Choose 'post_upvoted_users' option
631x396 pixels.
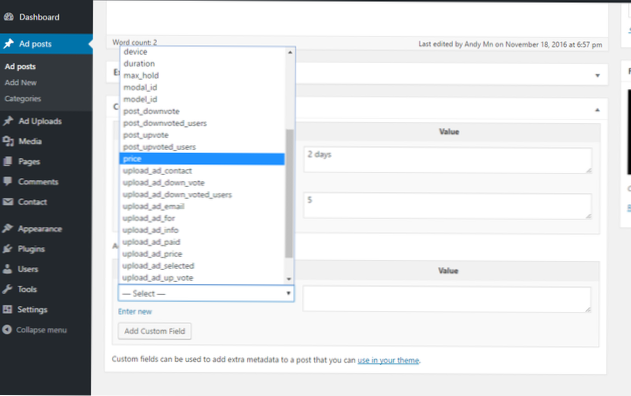click(x=202, y=147)
